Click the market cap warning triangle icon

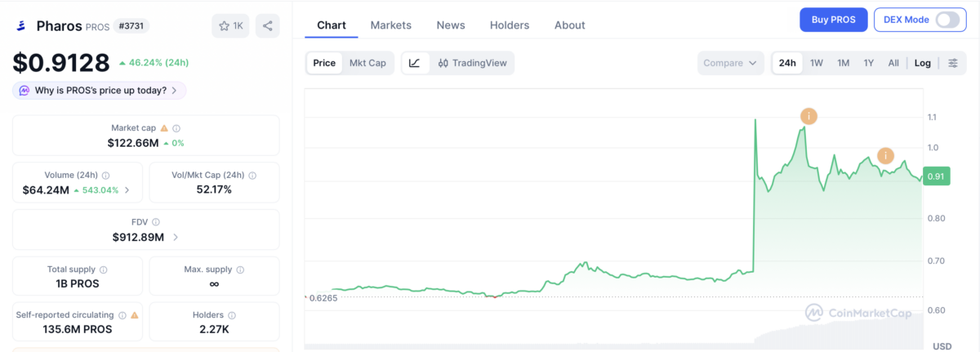tap(164, 128)
